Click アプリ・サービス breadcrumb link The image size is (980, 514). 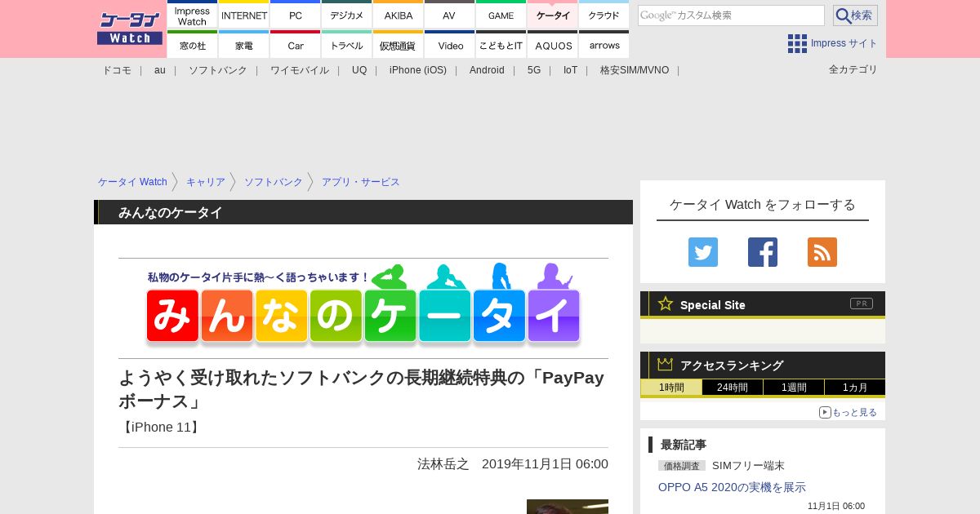point(361,182)
